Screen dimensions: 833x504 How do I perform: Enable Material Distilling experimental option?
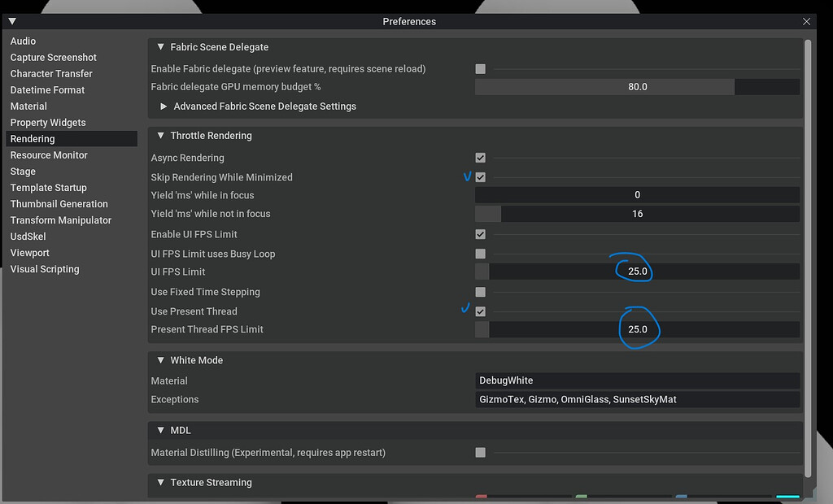pos(480,453)
